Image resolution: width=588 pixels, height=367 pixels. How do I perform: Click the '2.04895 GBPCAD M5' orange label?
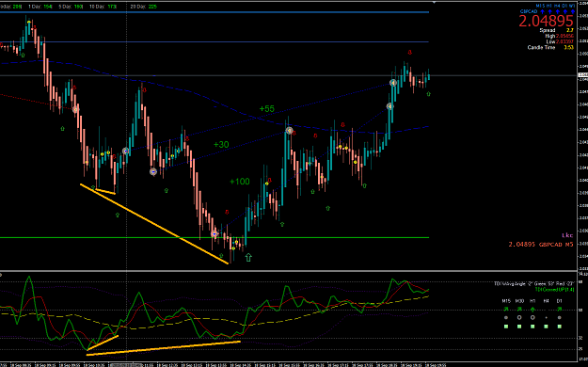pos(541,245)
